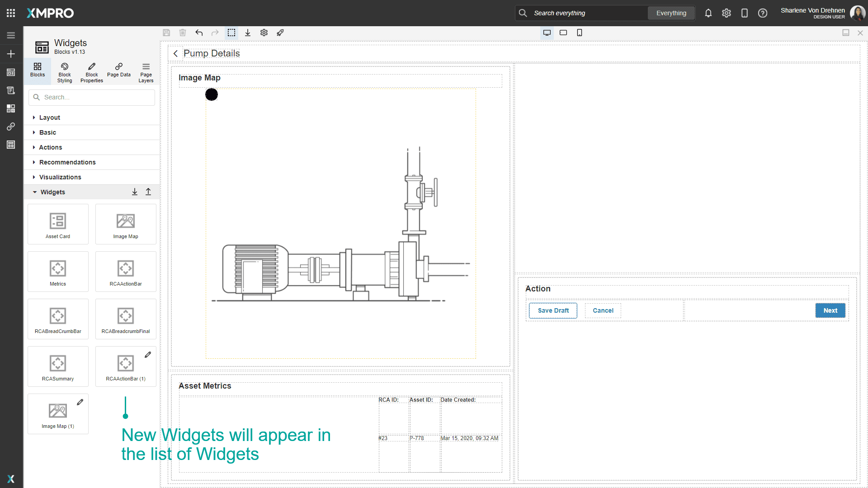Switch to mobile preview mode
Screen dimensions: 868x488
tap(580, 33)
